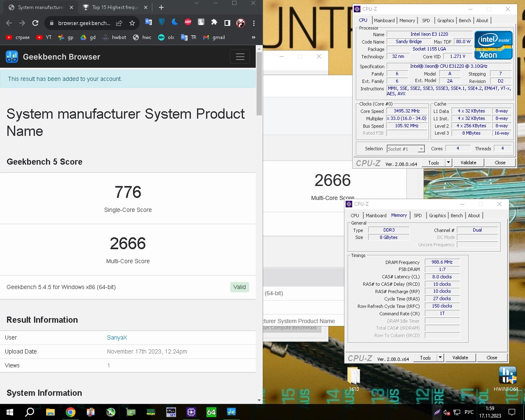Open the 'стрим' YouTube bookmark

18,37
